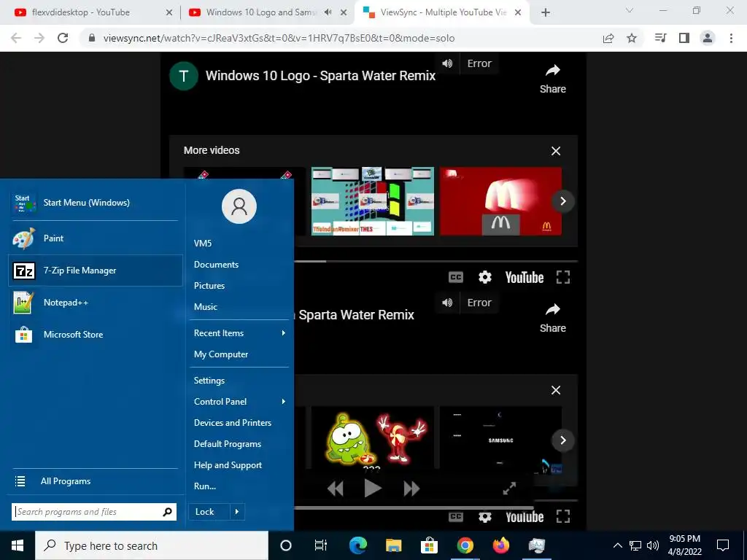The image size is (747, 560).
Task: Launch 7-Zip File Manager
Action: click(96, 271)
